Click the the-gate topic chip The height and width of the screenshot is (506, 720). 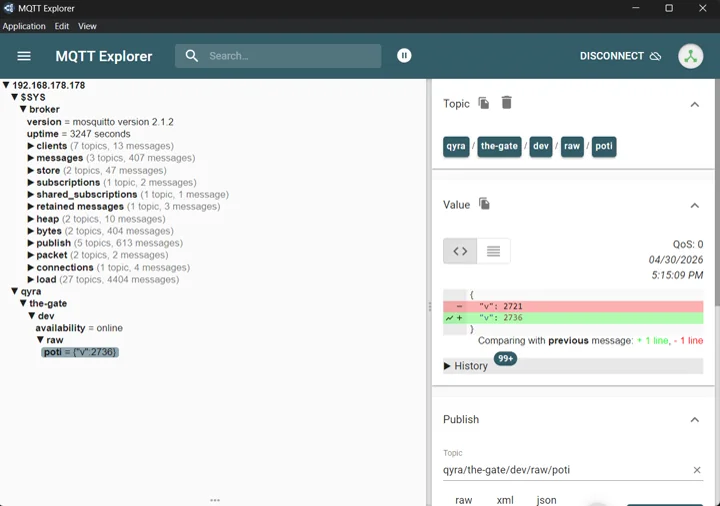[499, 146]
